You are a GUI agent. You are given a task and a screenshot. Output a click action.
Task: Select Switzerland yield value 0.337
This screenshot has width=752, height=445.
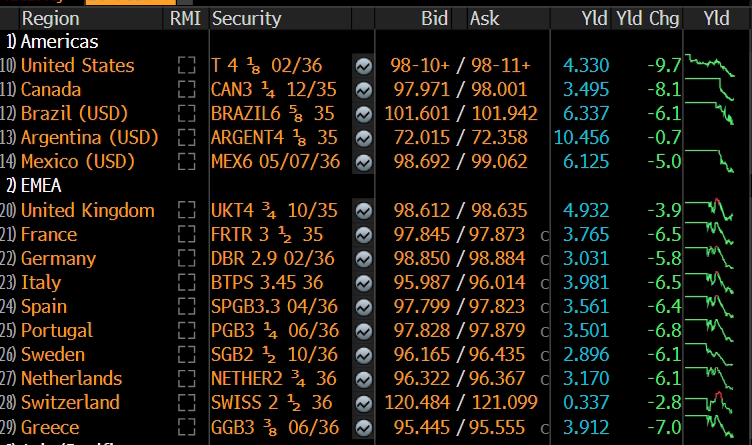coord(586,402)
